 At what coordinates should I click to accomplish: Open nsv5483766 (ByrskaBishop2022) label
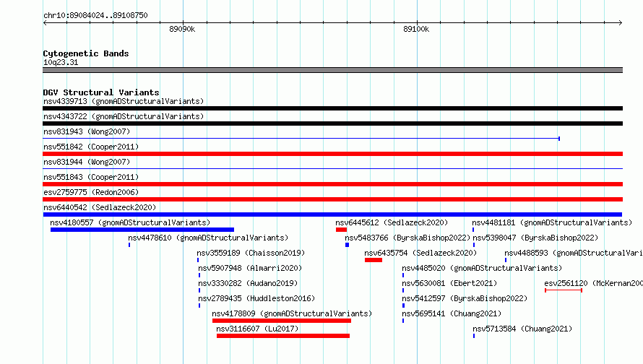tap(407, 238)
